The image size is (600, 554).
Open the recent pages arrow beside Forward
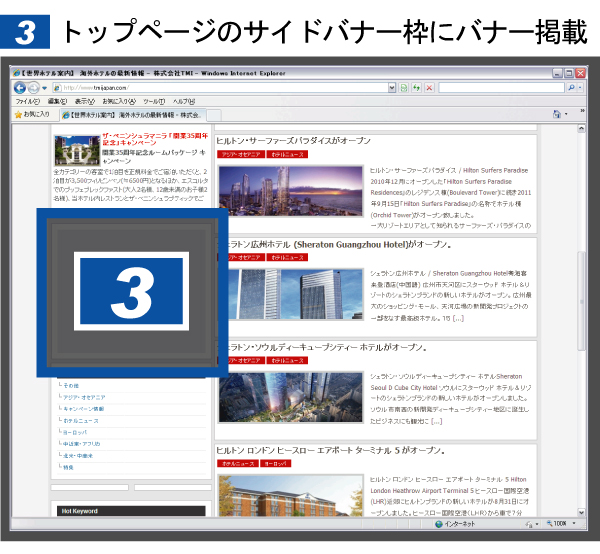pos(44,88)
